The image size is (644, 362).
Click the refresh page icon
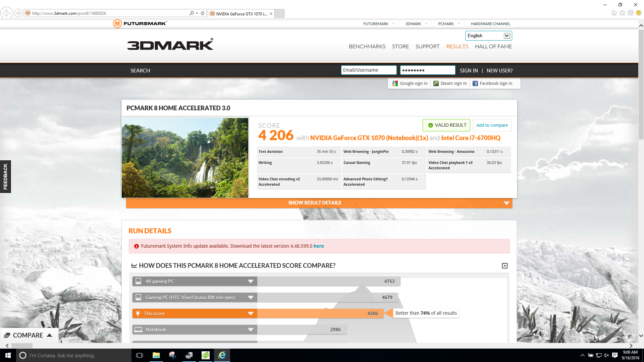(203, 13)
